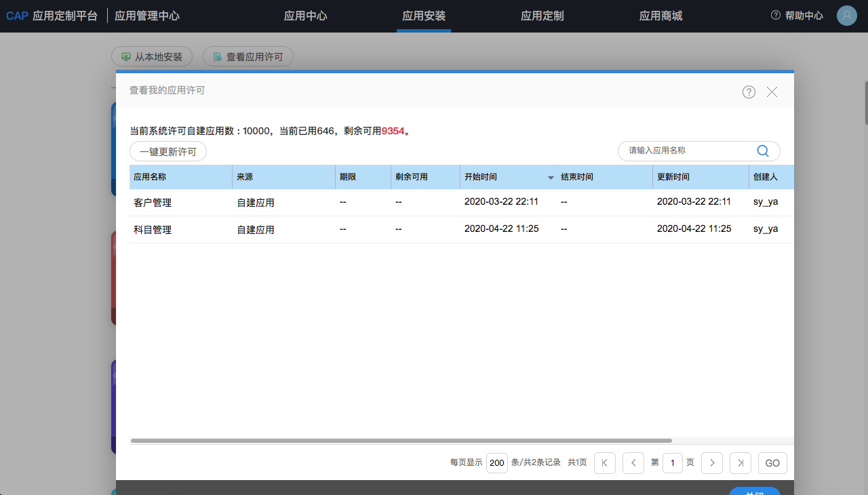Click the page vertical scrollbar

(866, 102)
